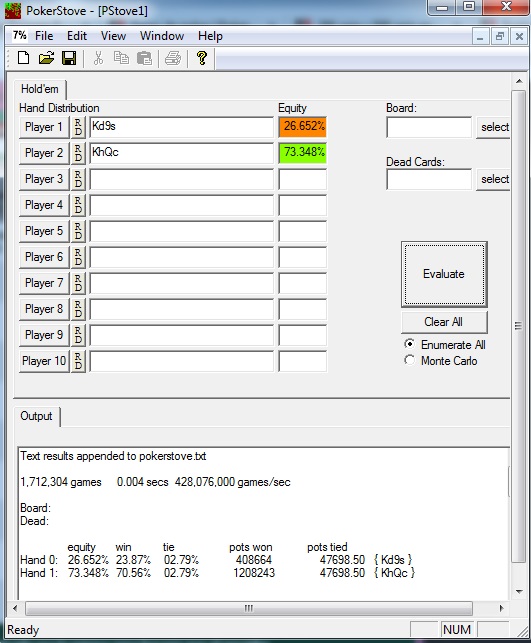
Task: Click the scroll left arrow at bottom
Action: pyautogui.click(x=16, y=608)
